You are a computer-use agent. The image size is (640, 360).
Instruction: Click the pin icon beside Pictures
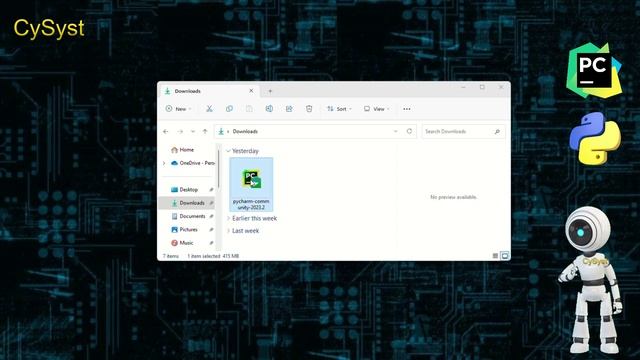tap(211, 230)
